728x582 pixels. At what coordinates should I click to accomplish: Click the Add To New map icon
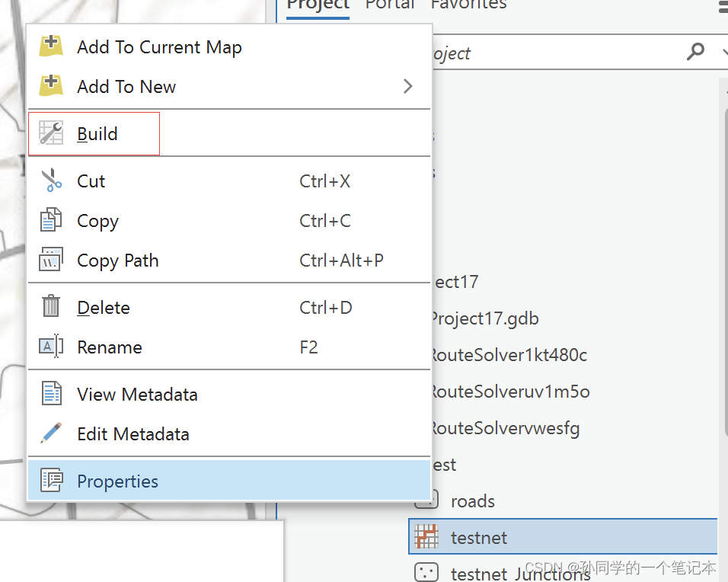51,85
